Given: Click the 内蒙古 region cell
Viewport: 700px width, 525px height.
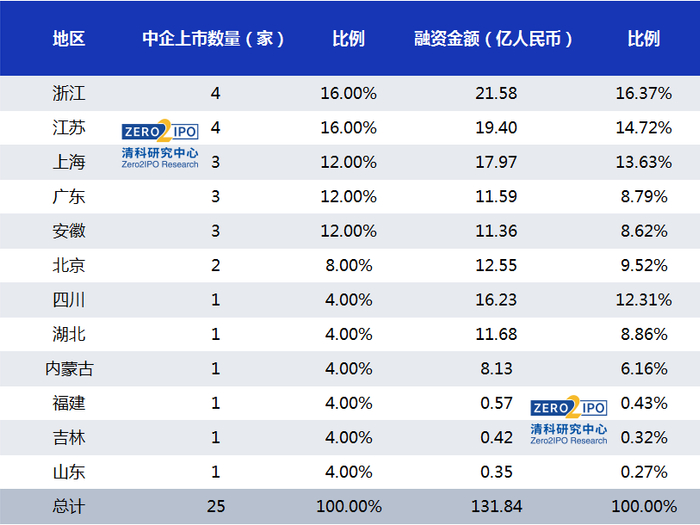Looking at the screenshot, I should coord(69,369).
